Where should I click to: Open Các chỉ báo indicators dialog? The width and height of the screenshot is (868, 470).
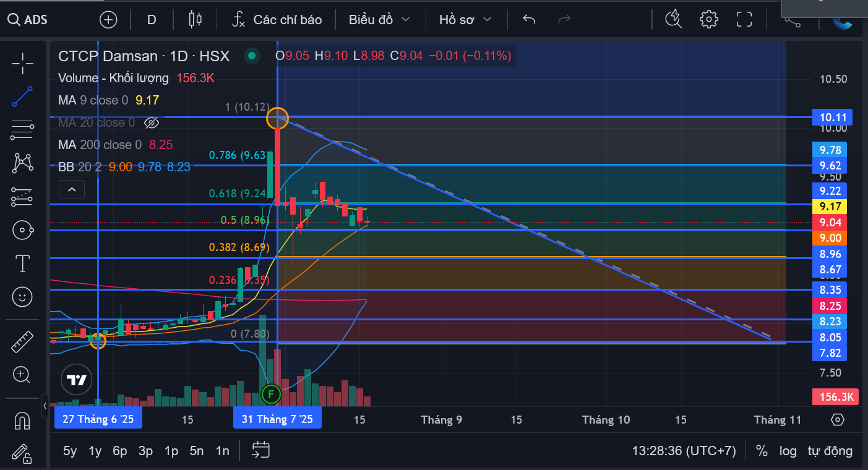tap(277, 20)
